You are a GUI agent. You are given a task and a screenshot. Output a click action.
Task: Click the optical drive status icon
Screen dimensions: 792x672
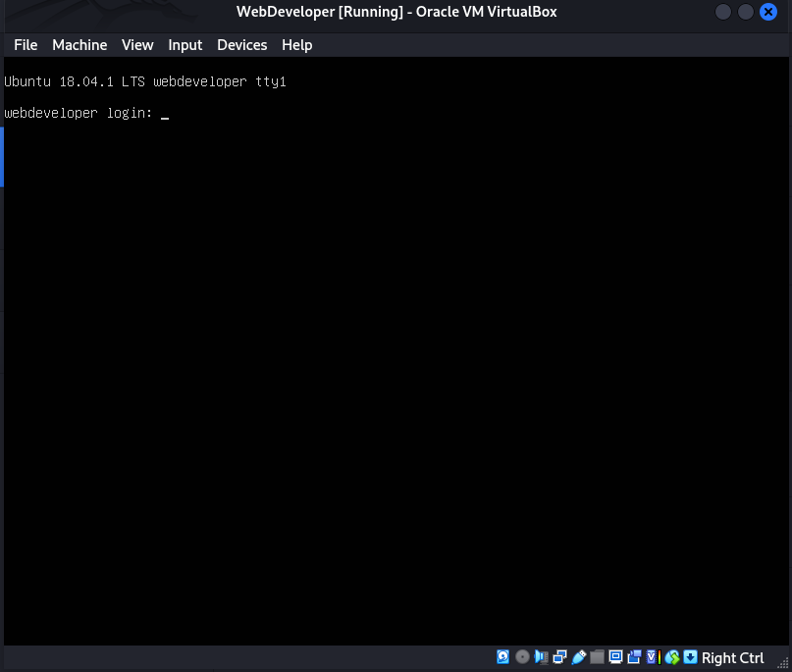click(x=522, y=656)
